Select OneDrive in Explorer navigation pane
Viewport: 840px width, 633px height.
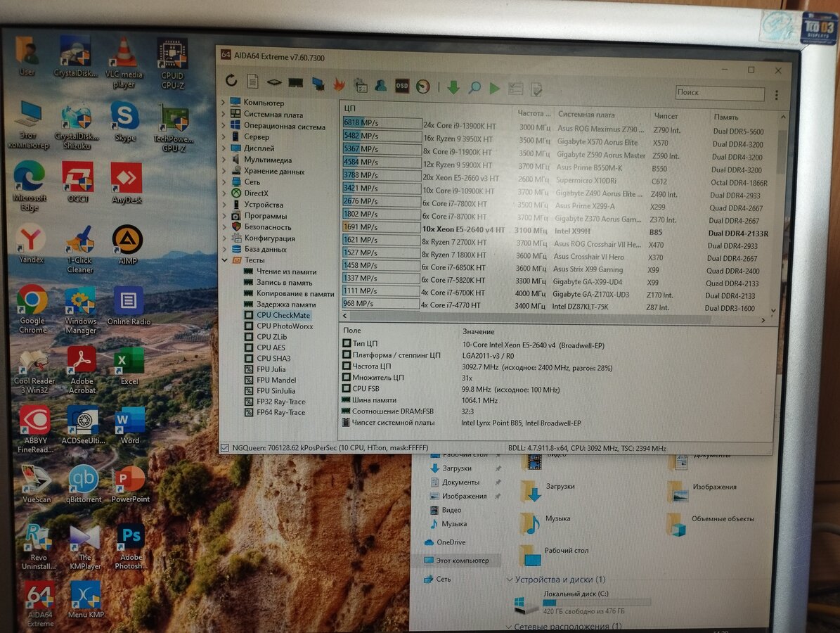[451, 542]
